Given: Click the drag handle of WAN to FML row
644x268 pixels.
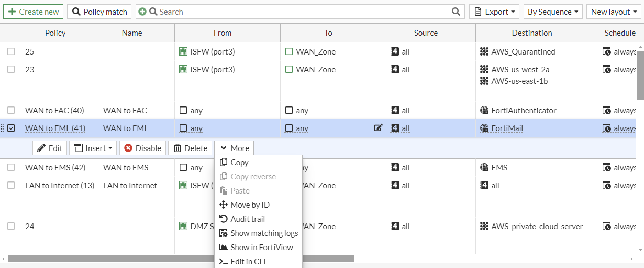Looking at the screenshot, I should click(3, 127).
